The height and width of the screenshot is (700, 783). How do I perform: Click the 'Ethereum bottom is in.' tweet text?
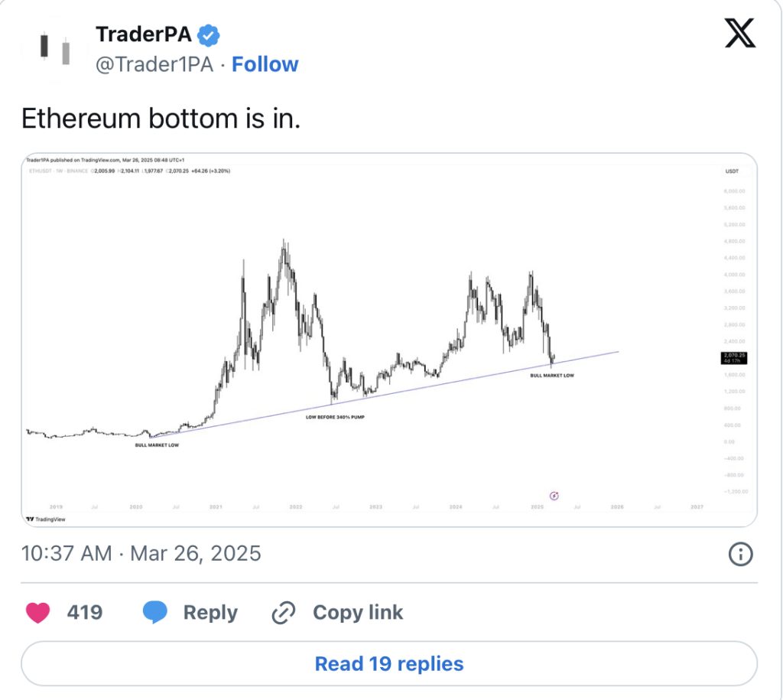(x=161, y=119)
